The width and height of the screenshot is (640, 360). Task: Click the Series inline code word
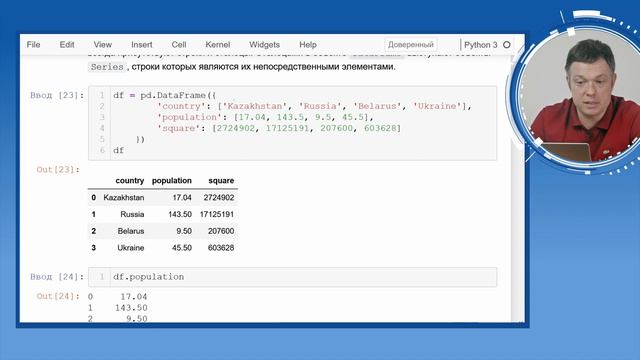pos(107,67)
